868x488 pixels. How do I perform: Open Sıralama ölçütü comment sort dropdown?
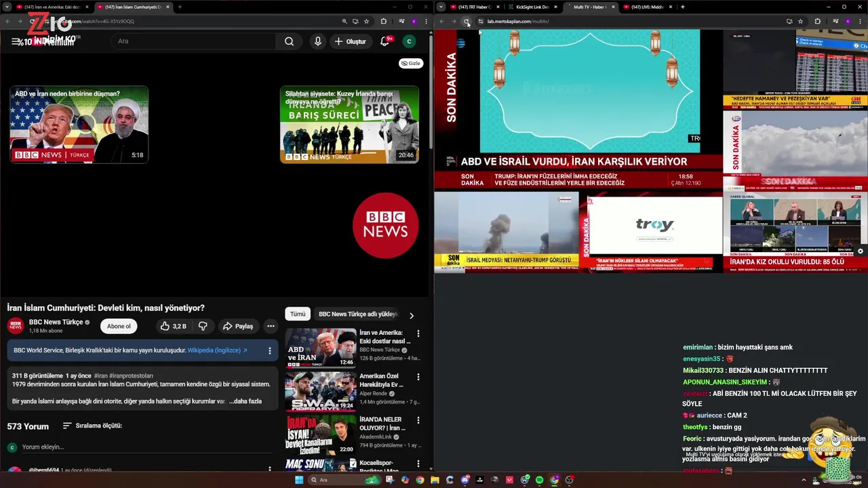92,426
